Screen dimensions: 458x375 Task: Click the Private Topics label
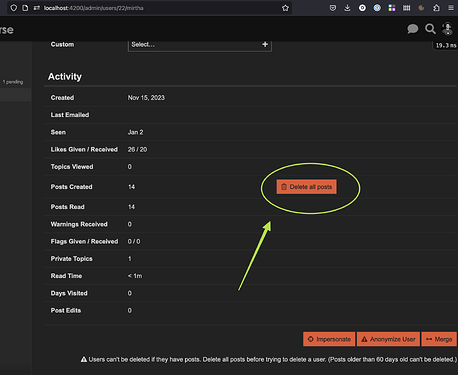pyautogui.click(x=71, y=259)
